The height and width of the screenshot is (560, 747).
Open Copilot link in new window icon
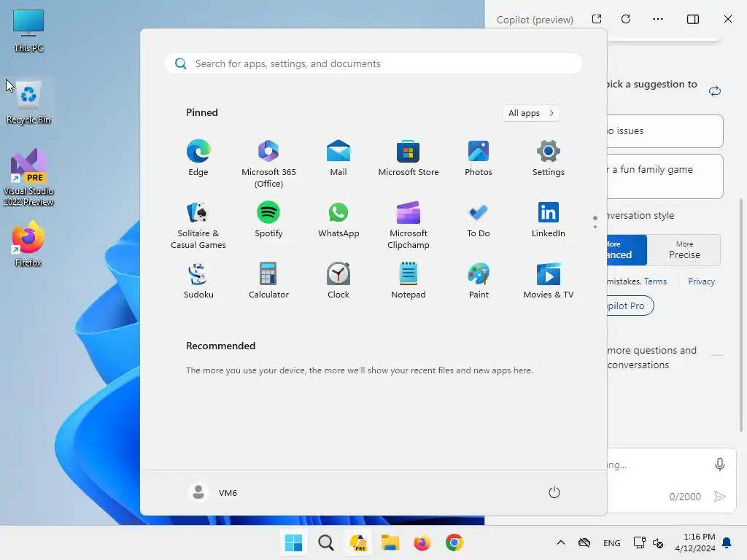click(x=597, y=19)
